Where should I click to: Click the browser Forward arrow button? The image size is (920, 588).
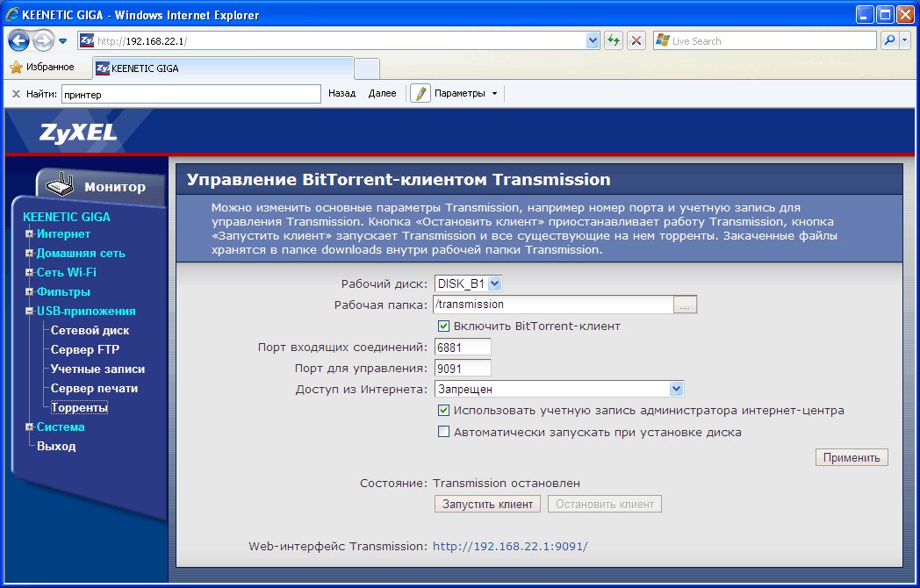43,40
